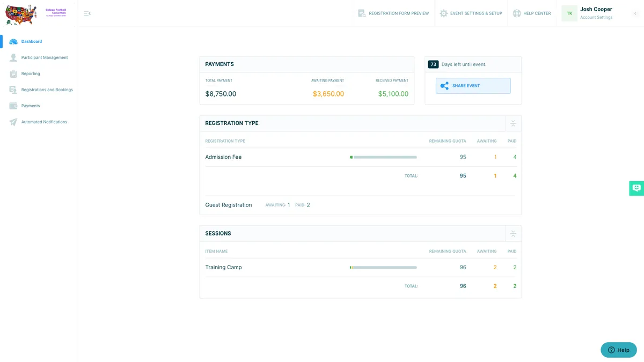
Task: Click the TK user avatar
Action: pyautogui.click(x=569, y=13)
